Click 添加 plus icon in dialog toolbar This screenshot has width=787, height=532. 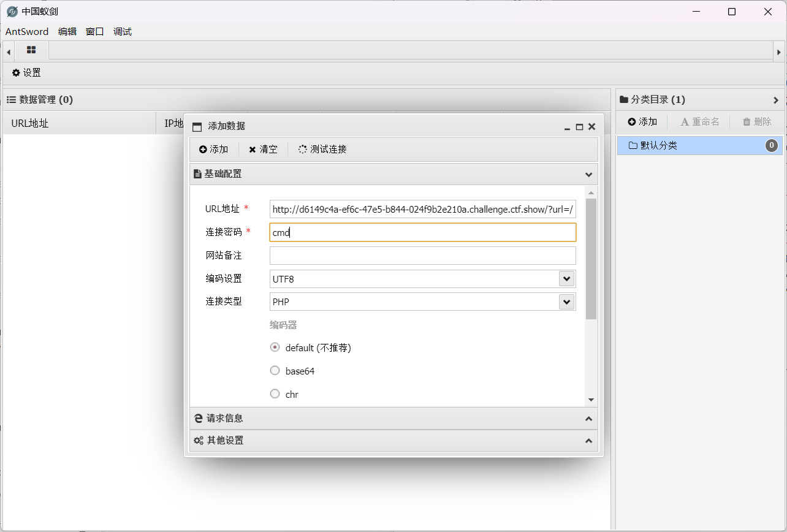pos(213,150)
